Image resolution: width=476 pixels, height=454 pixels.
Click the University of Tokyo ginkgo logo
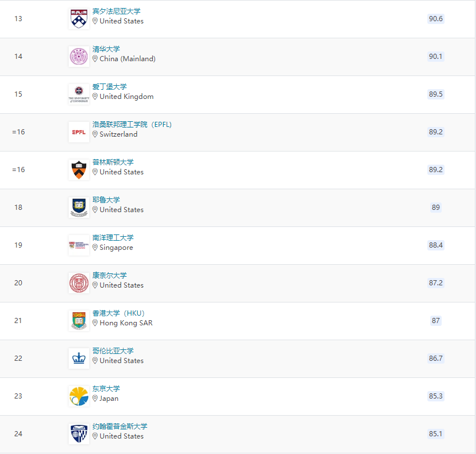[x=79, y=396]
